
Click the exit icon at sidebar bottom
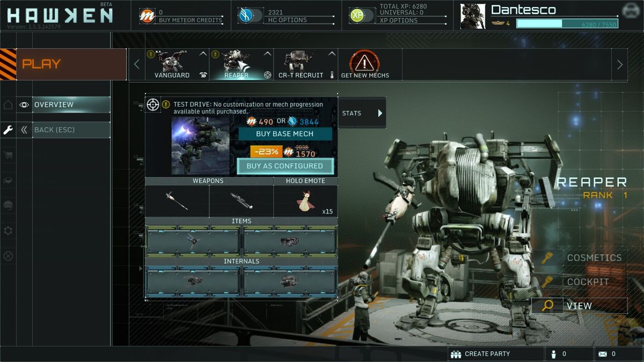[8, 256]
